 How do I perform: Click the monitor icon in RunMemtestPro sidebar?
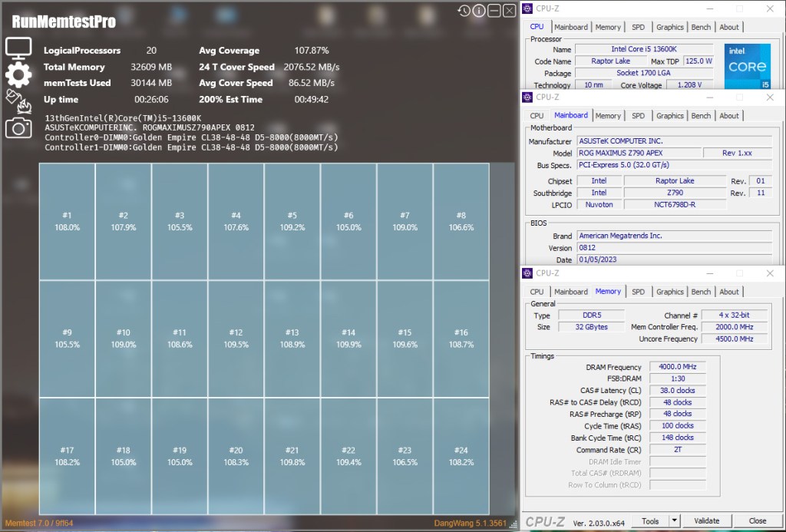click(18, 48)
